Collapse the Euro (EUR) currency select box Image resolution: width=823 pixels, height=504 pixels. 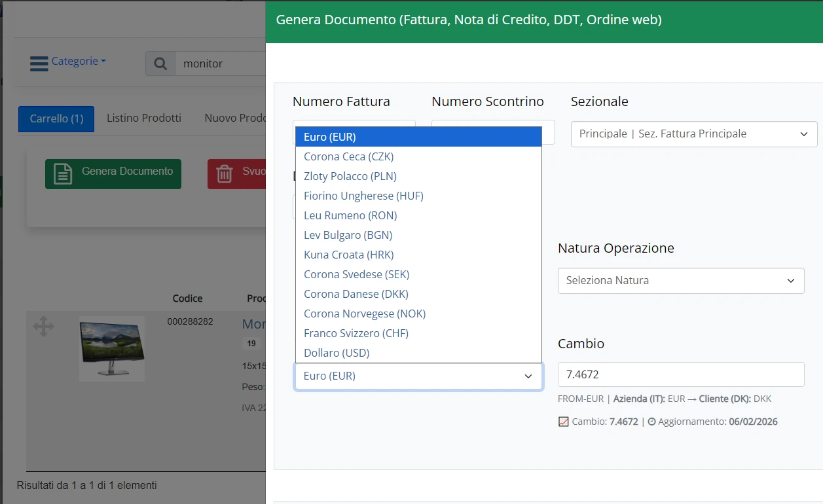click(418, 376)
